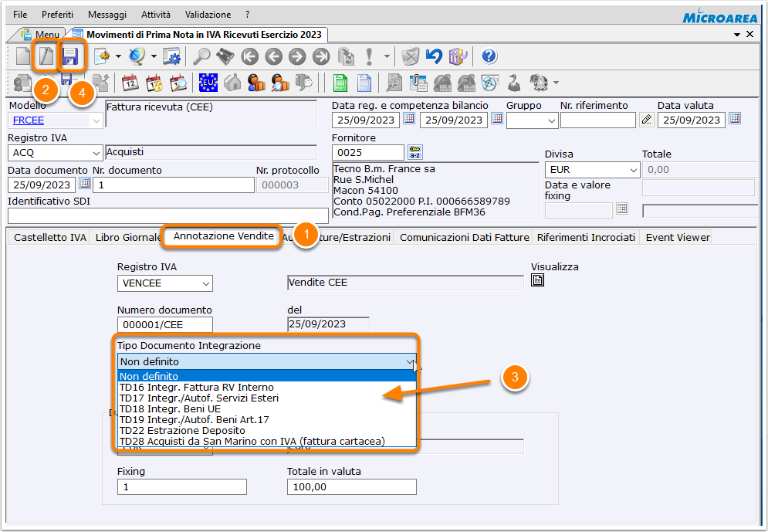Viewport: 768px width, 532px height.
Task: Open the Validazione menu
Action: (208, 15)
